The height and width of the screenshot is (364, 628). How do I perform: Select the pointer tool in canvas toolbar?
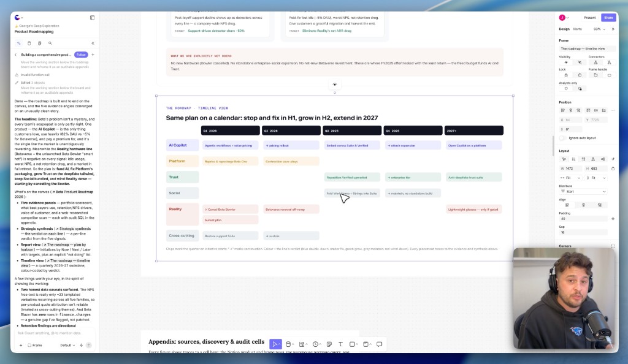[275, 344]
